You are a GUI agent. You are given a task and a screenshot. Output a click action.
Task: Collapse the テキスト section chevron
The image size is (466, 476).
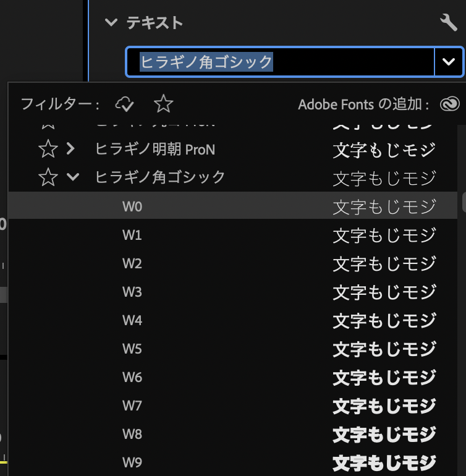(x=111, y=22)
